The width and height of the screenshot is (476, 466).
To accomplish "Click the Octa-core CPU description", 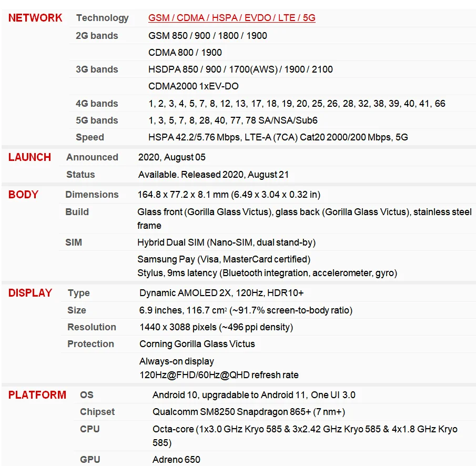I will click(x=305, y=436).
